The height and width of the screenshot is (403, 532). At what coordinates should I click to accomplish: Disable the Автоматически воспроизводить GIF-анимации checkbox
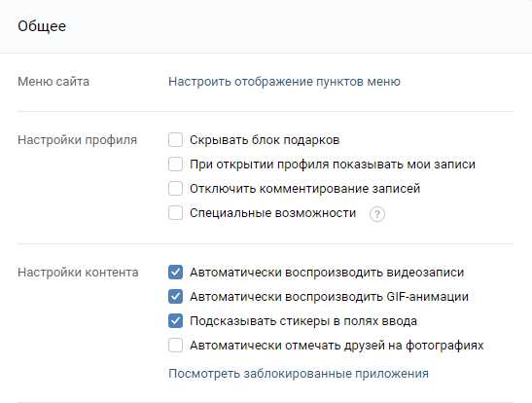pos(175,296)
